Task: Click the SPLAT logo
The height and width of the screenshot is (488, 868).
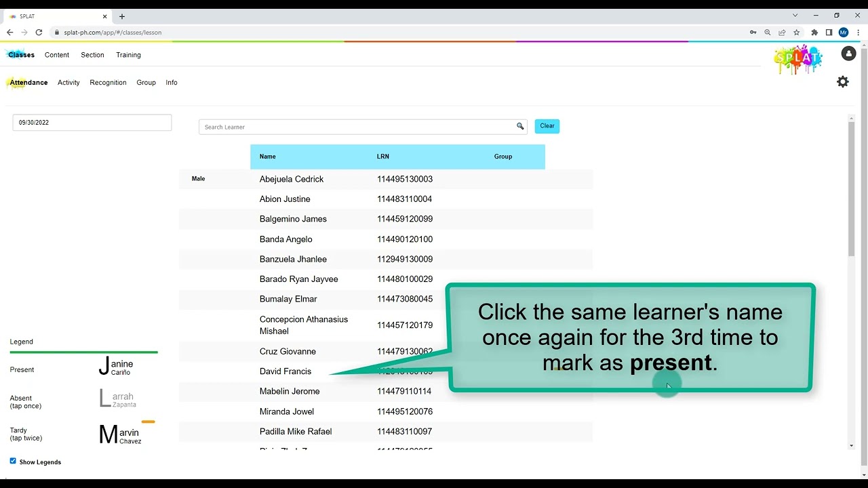Action: [797, 59]
